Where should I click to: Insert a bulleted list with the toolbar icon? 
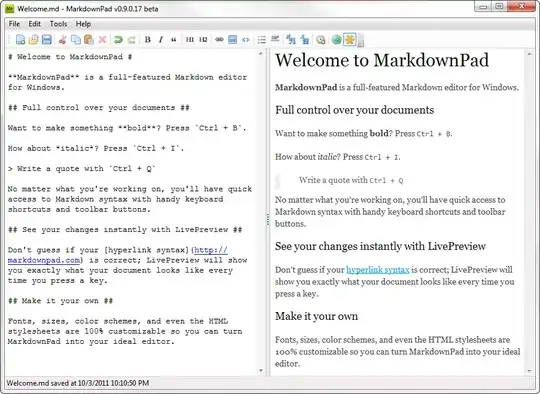click(x=262, y=40)
